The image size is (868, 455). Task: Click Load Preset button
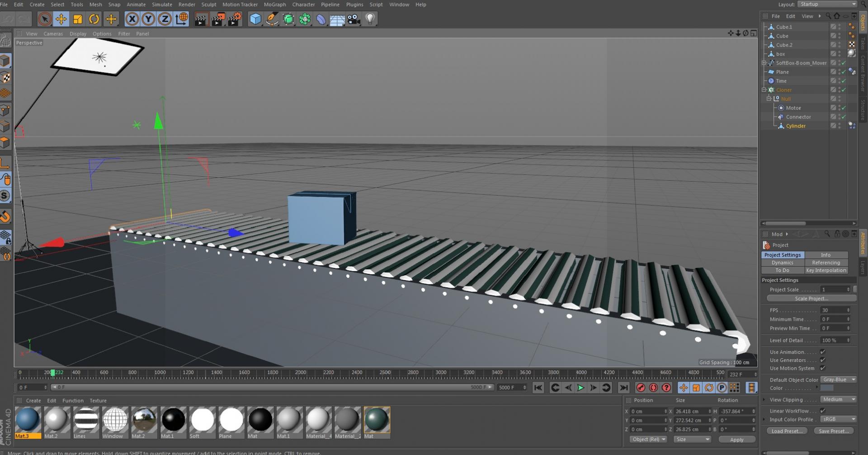pyautogui.click(x=787, y=431)
